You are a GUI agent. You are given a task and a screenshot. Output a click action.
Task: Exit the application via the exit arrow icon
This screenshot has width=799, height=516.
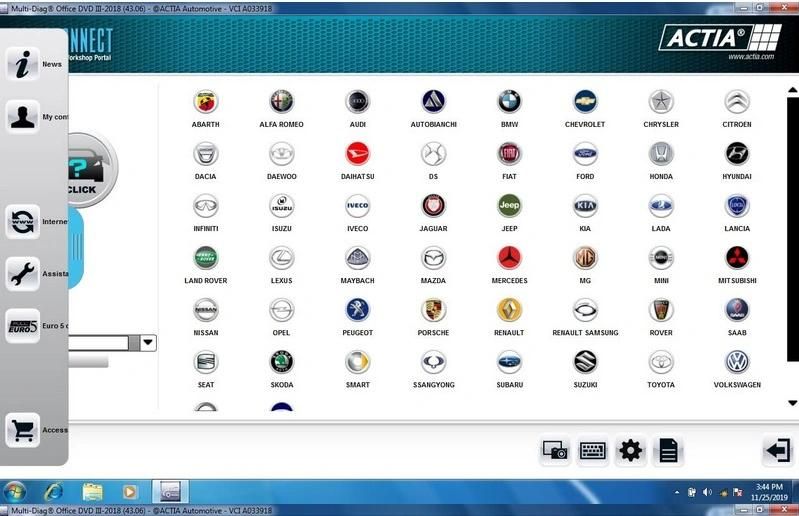click(x=778, y=451)
